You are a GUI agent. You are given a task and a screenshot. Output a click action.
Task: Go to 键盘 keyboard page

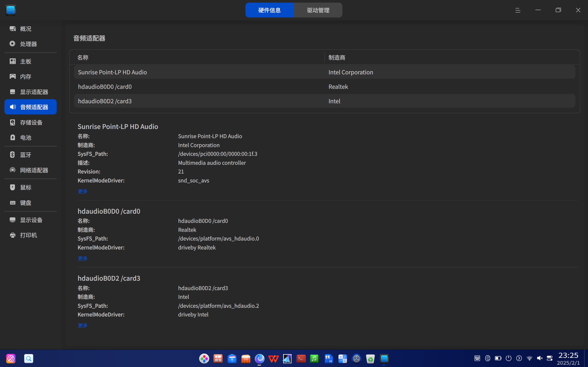click(x=30, y=203)
